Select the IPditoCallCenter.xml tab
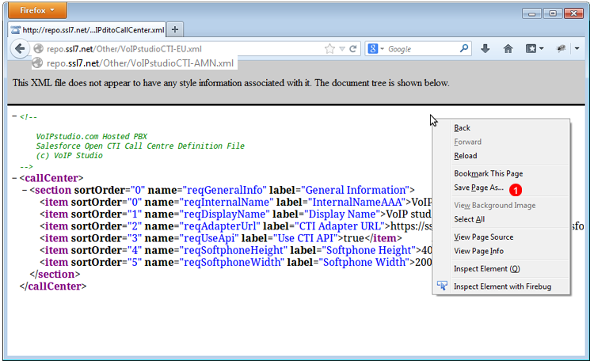The image size is (594, 364). (87, 30)
